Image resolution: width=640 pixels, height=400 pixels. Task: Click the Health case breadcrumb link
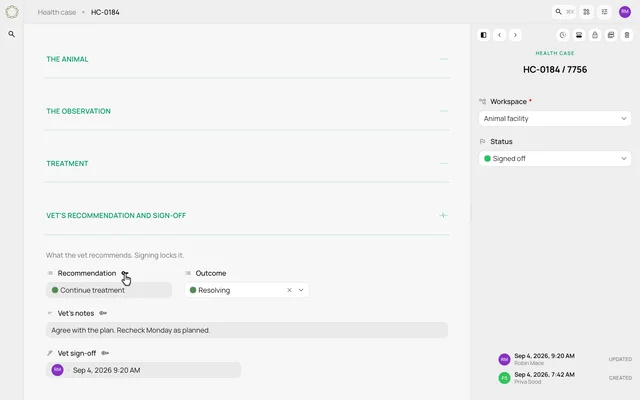(57, 12)
